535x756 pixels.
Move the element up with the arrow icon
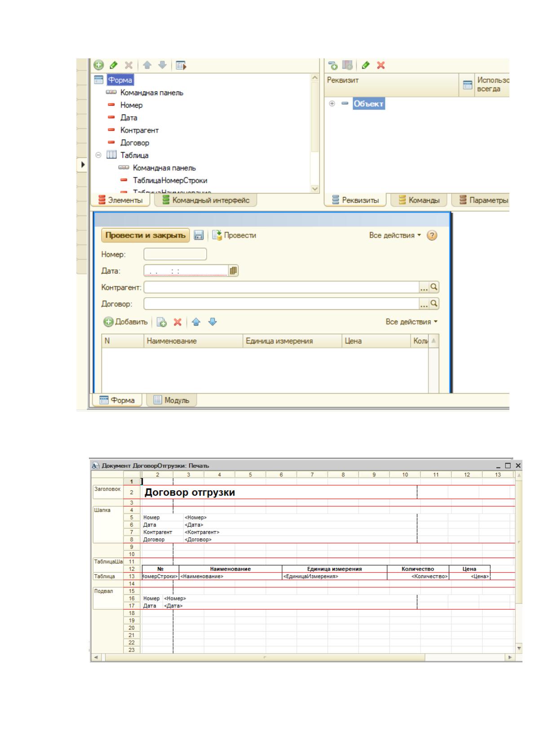point(147,65)
